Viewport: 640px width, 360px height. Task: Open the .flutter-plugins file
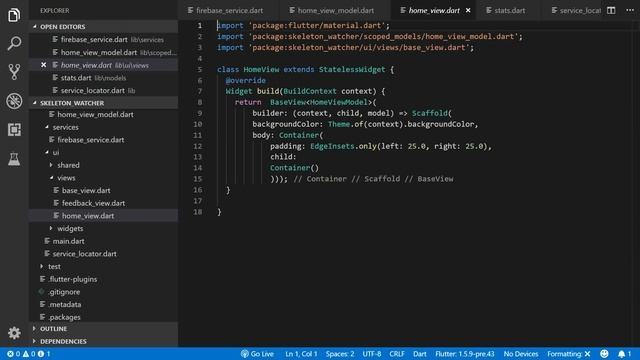(x=104, y=279)
